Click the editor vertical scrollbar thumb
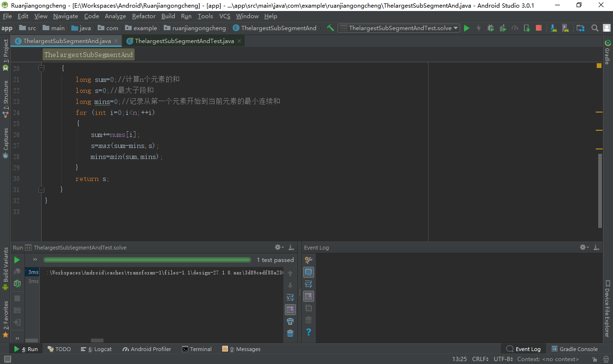613x364 pixels. [x=601, y=191]
